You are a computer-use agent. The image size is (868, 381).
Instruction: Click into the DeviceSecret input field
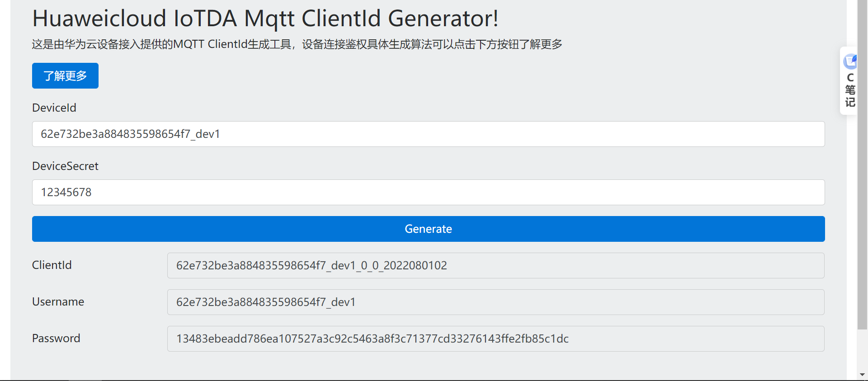click(428, 193)
